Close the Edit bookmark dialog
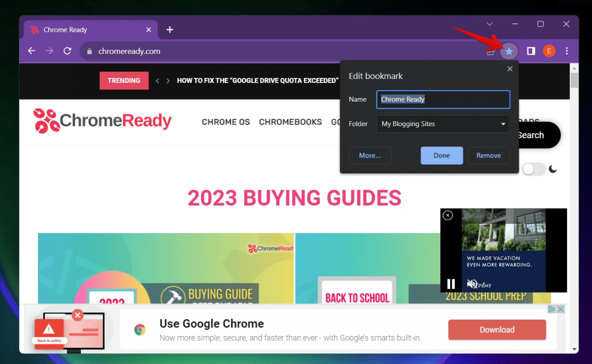Viewport: 592px width, 364px height. 510,69
